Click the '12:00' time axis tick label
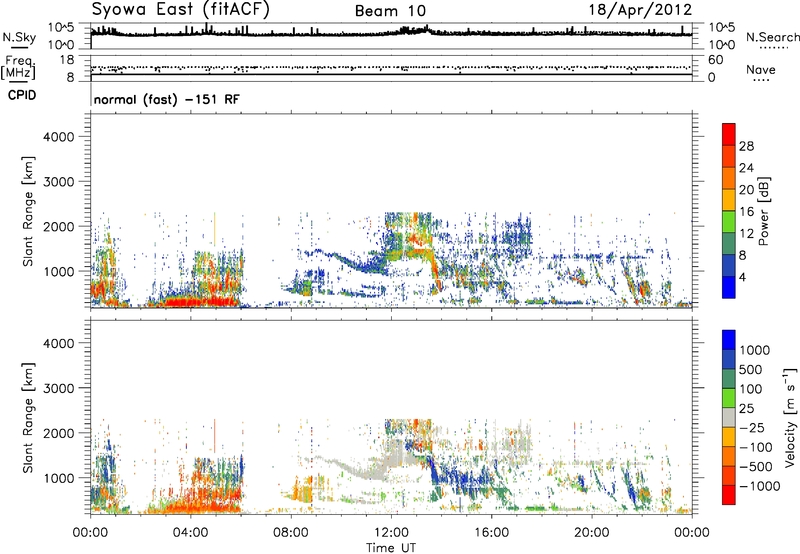 pyautogui.click(x=391, y=532)
